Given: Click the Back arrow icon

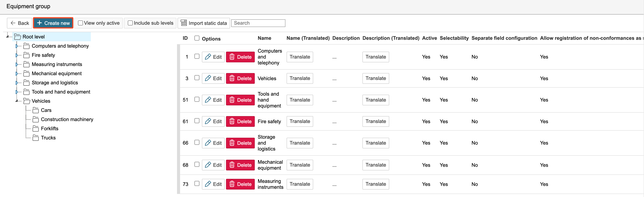Looking at the screenshot, I should pyautogui.click(x=13, y=23).
